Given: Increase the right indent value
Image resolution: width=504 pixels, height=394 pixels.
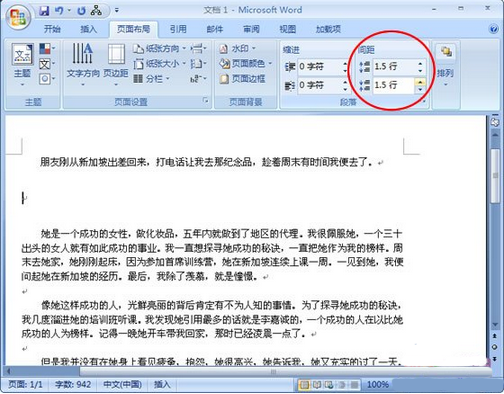Looking at the screenshot, I should point(345,82).
